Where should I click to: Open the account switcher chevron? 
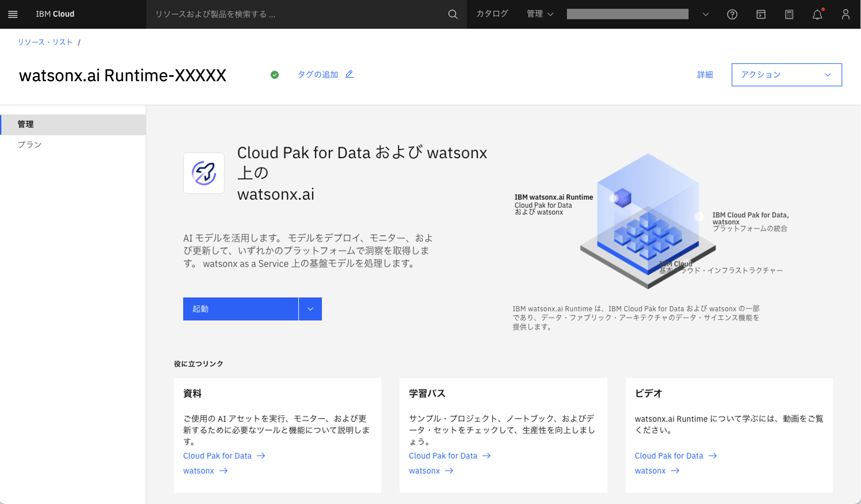click(705, 14)
